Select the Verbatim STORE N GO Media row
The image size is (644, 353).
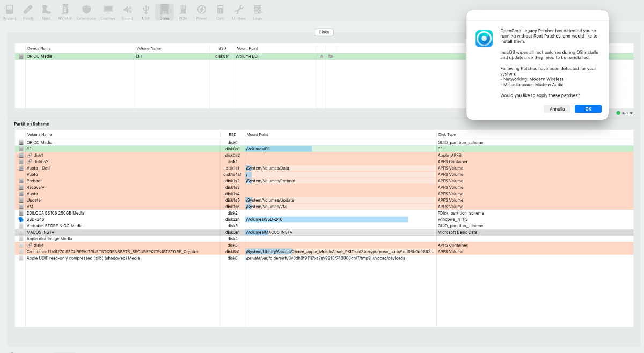[x=324, y=226]
